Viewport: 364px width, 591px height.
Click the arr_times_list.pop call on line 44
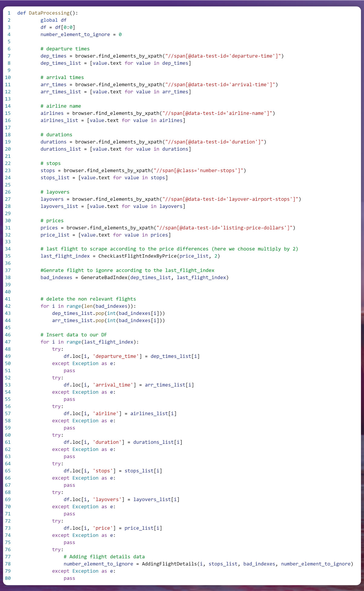[108, 321]
